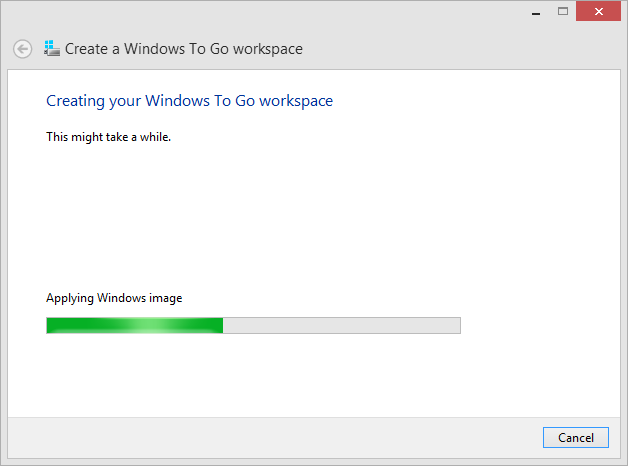Click the left edge of the progress bar
628x466 pixels.
pyautogui.click(x=49, y=325)
